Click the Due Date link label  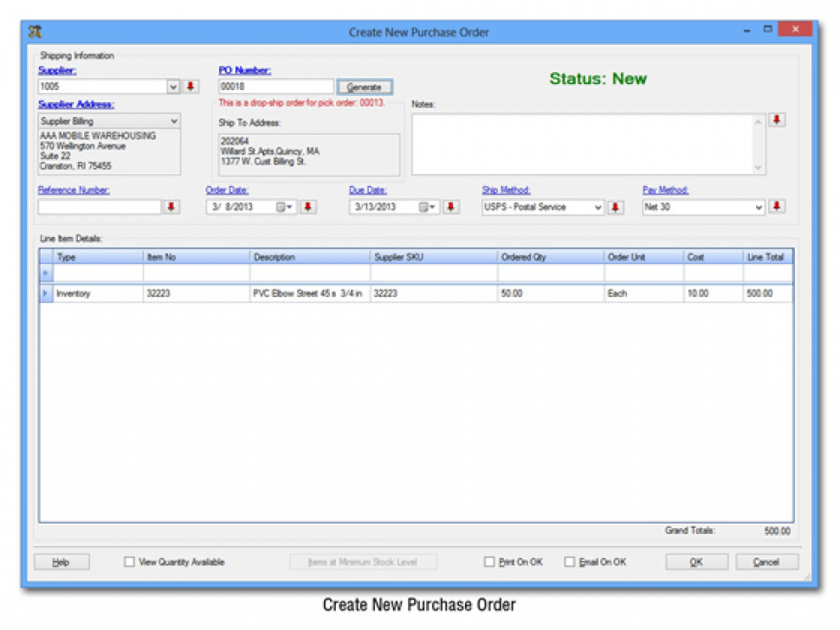(368, 190)
